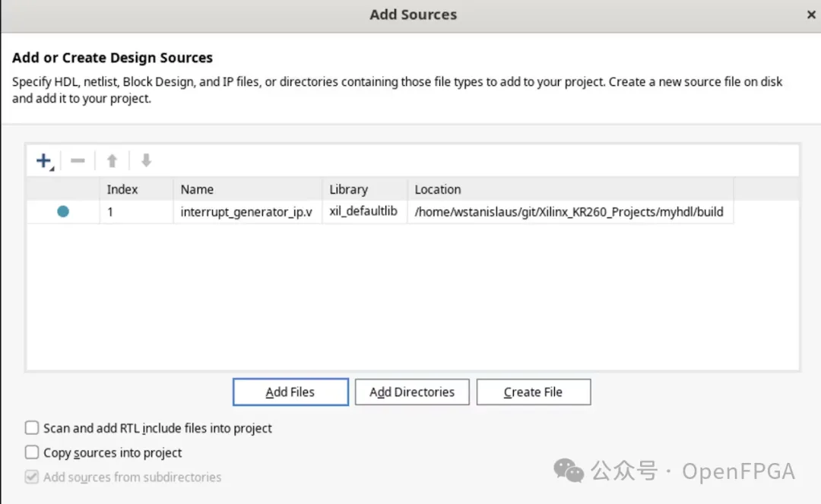Screen dimensions: 821x504
Task: Click the Location column header
Action: [x=438, y=189]
